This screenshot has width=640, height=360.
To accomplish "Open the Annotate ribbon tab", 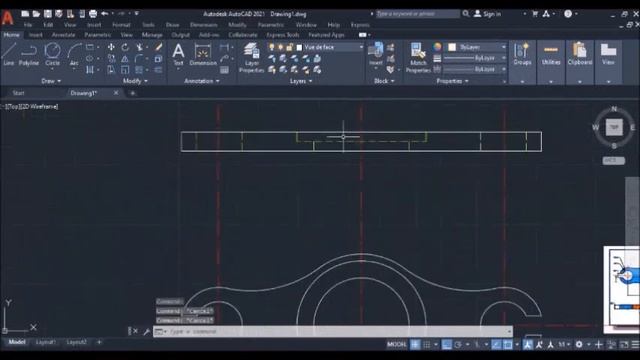I will pyautogui.click(x=63, y=35).
